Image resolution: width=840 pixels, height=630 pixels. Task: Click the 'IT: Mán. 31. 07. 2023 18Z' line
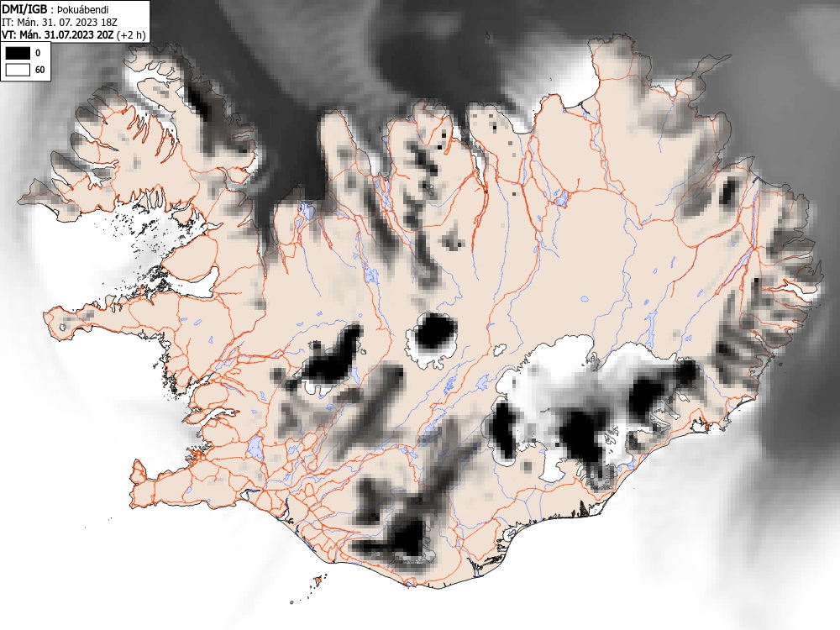pyautogui.click(x=60, y=23)
